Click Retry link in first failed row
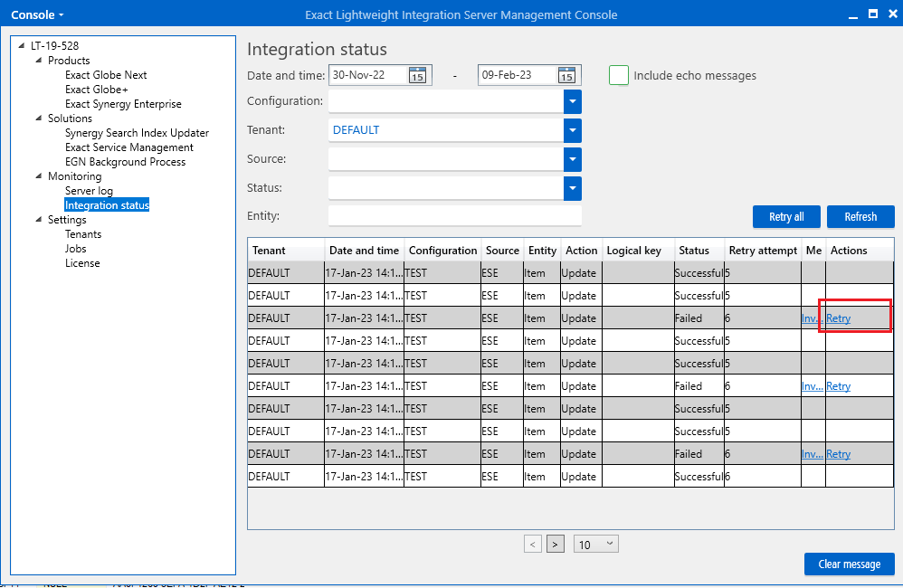Viewport: 903px width, 588px height. (x=839, y=318)
